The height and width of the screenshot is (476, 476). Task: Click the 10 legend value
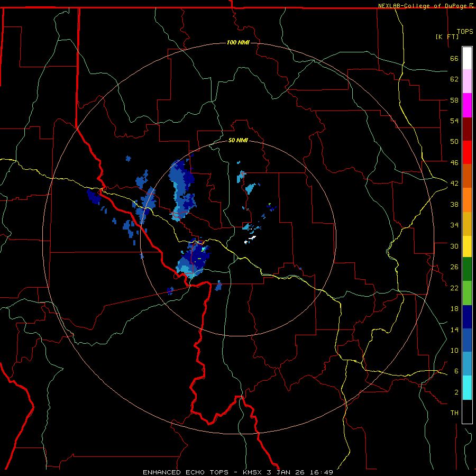point(454,350)
